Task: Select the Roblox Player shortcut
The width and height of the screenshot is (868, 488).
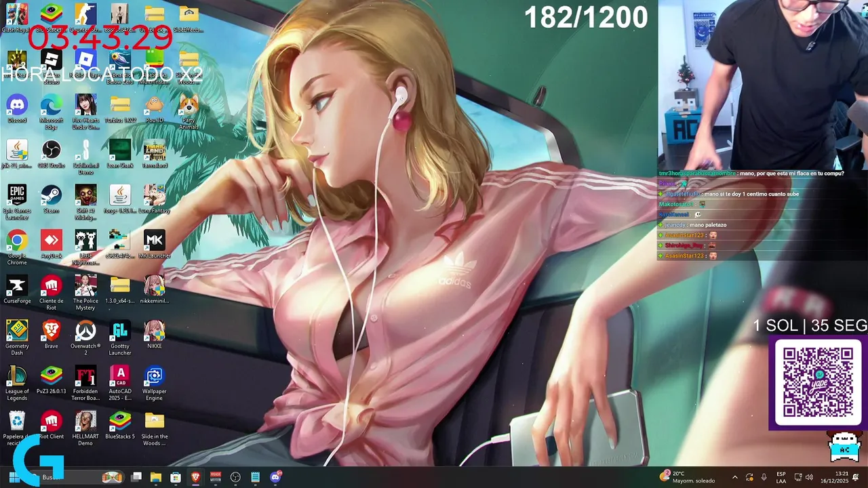Action: click(x=85, y=64)
